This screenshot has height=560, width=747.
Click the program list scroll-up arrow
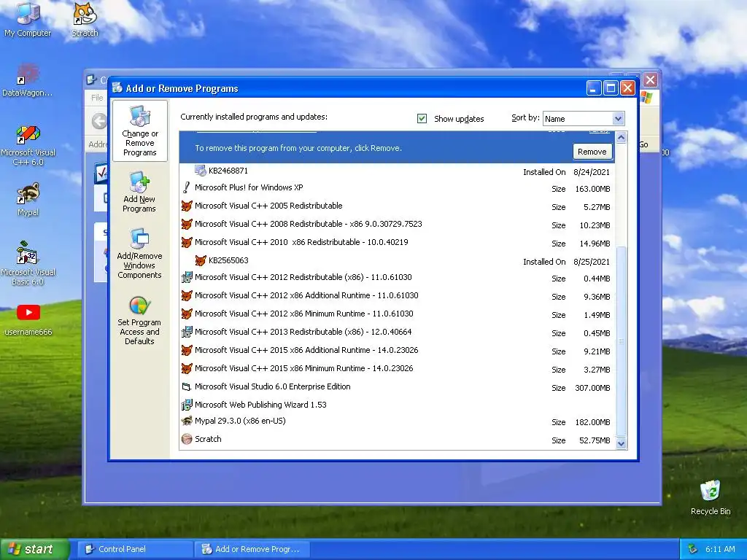coord(622,138)
